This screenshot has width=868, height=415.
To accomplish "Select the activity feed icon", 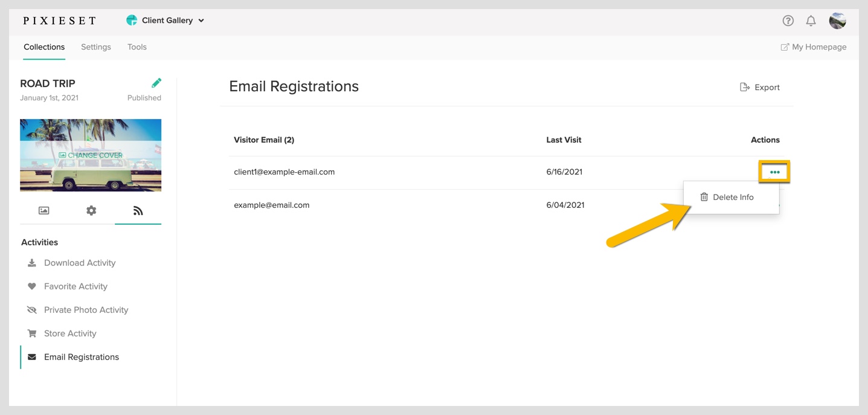I will [x=138, y=211].
